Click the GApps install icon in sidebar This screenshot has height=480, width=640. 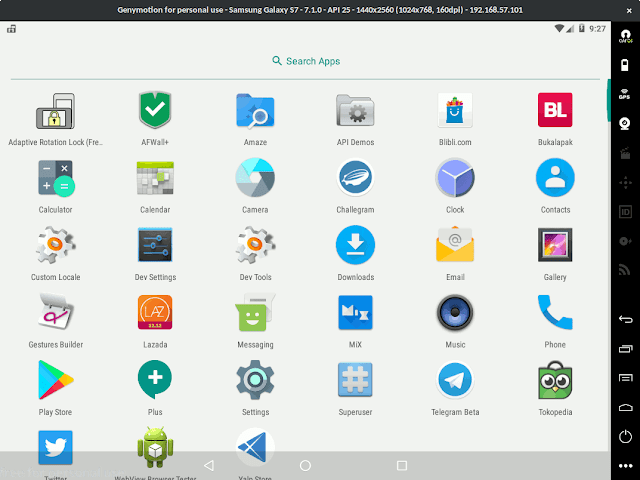click(625, 36)
